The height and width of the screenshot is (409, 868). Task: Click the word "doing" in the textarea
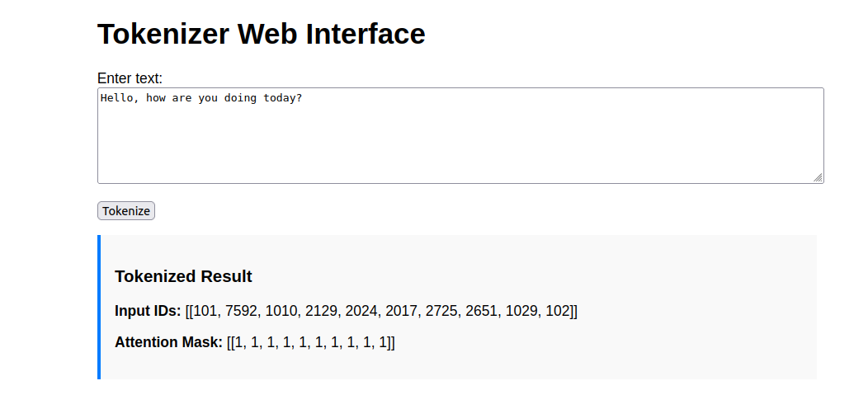(x=238, y=98)
